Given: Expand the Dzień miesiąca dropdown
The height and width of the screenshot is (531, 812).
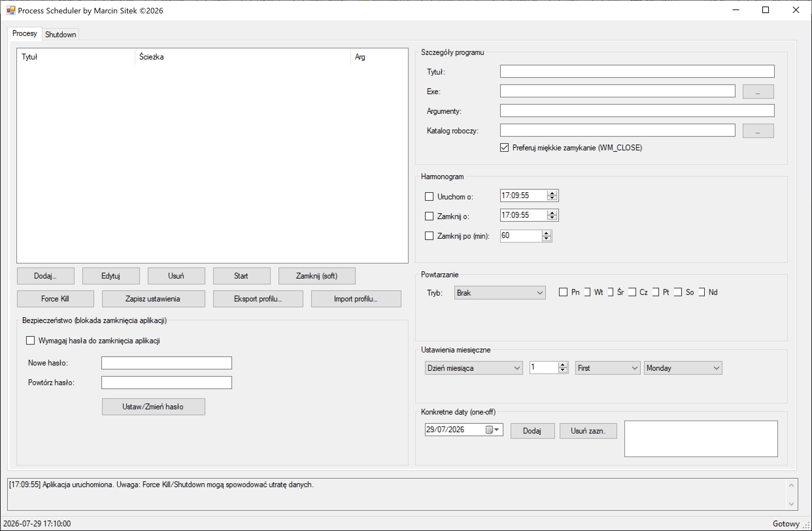Looking at the screenshot, I should click(474, 368).
